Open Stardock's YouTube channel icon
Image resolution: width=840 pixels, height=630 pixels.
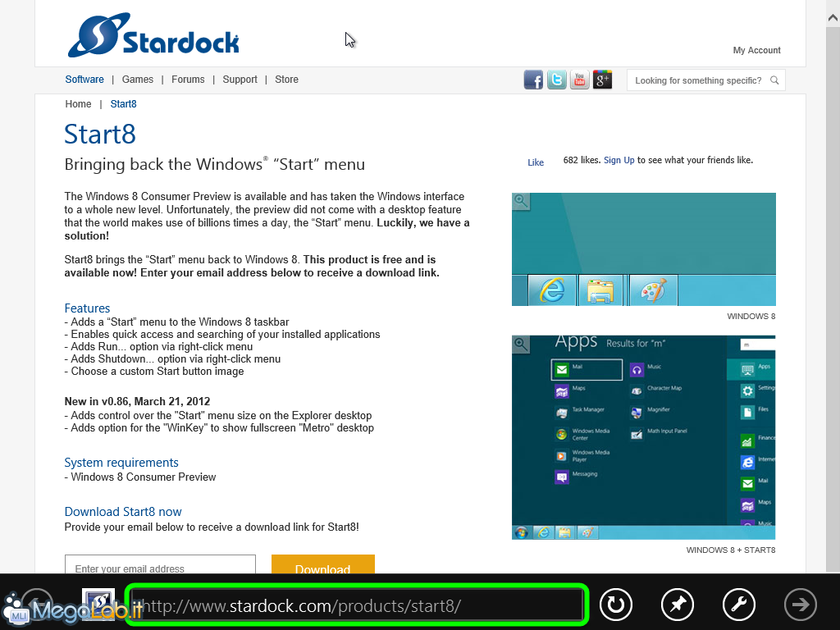click(580, 80)
